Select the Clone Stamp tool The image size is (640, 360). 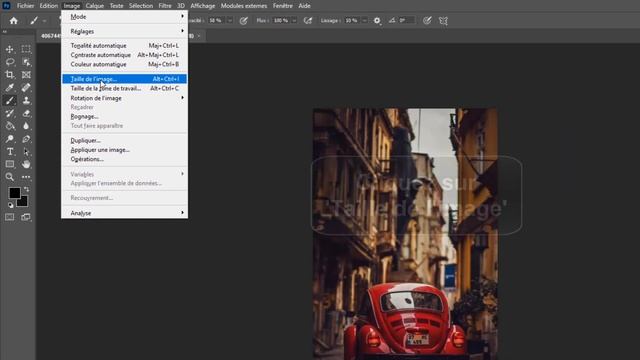tap(26, 100)
